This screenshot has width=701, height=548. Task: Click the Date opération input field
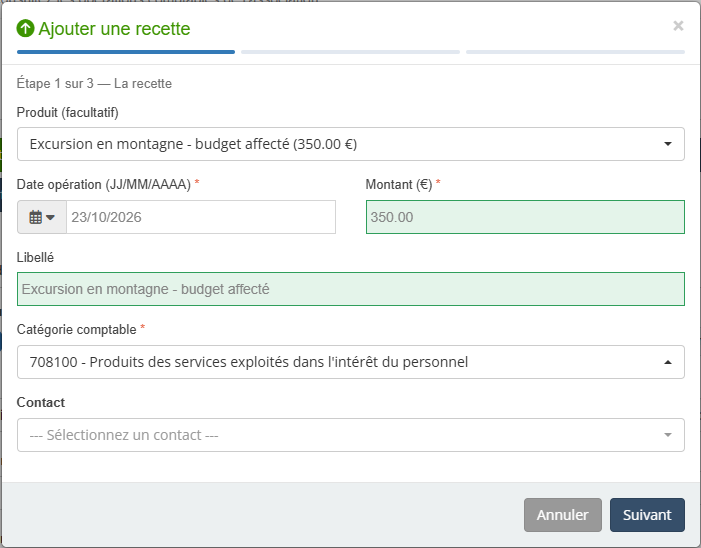[201, 217]
